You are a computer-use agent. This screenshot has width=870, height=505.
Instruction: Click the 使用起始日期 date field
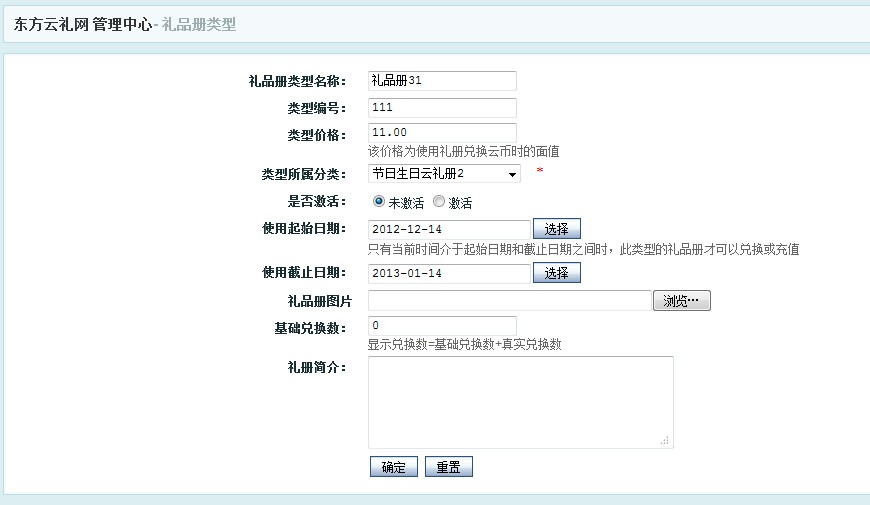pyautogui.click(x=449, y=230)
